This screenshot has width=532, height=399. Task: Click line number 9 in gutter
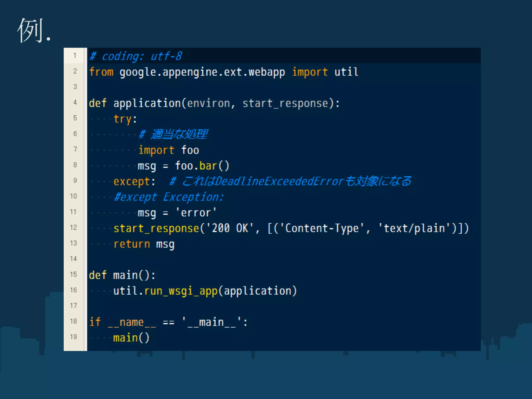[x=75, y=181]
